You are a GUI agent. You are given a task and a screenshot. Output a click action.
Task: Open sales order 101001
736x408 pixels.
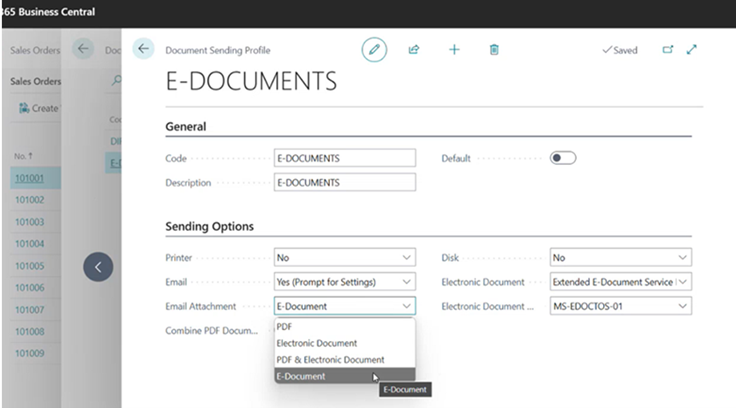click(x=29, y=178)
